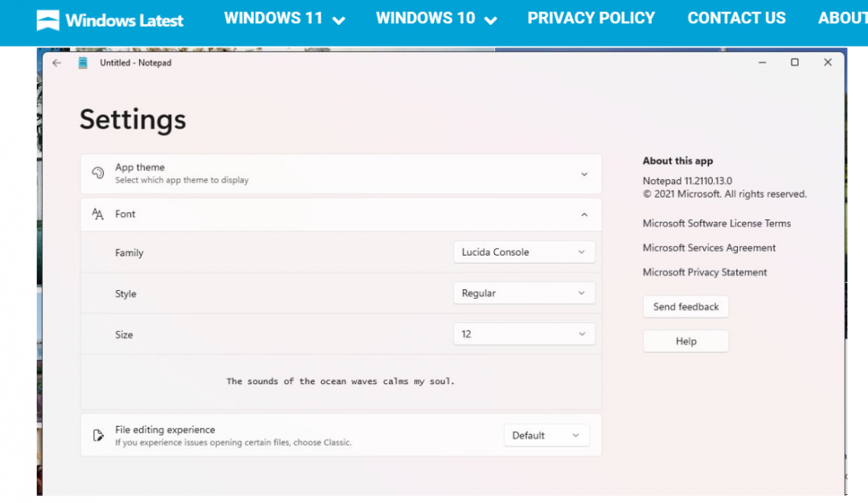Viewport: 868px width, 503px height.
Task: Click the Send feedback button
Action: click(686, 307)
